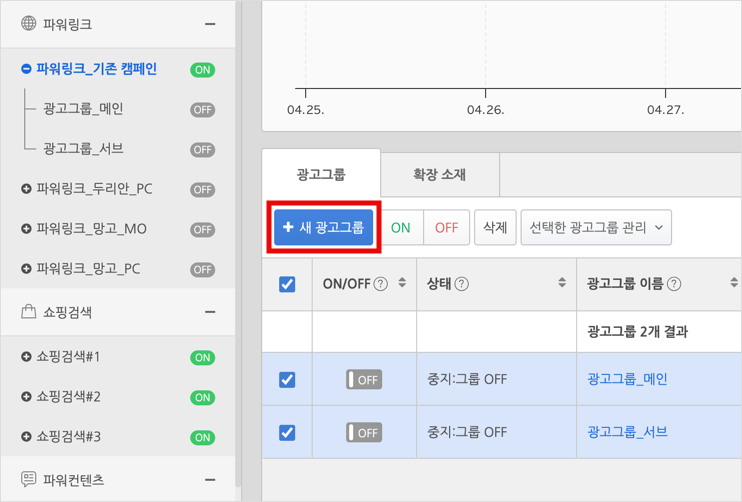Expand the 파워링크_망고_PC campaign

pos(26,269)
